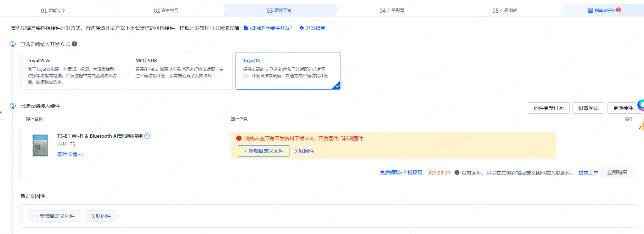
Task: Click the ¥27.00 /个 price text
Action: (x=440, y=173)
